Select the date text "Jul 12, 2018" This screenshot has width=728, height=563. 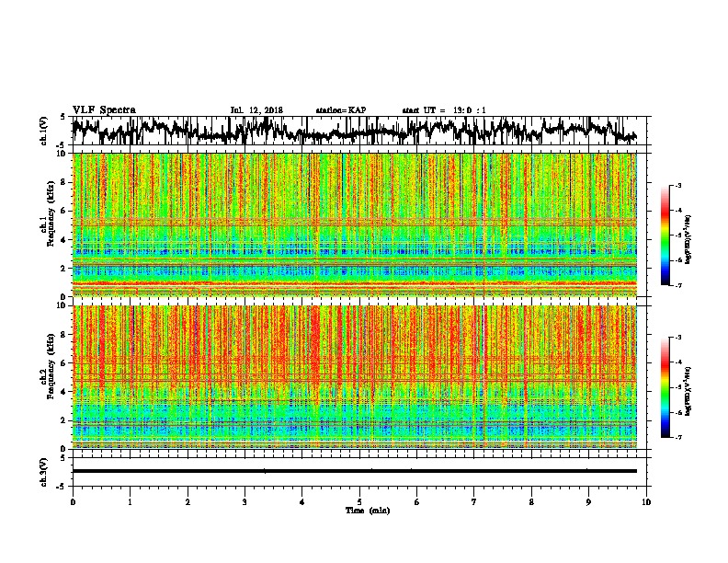click(256, 110)
